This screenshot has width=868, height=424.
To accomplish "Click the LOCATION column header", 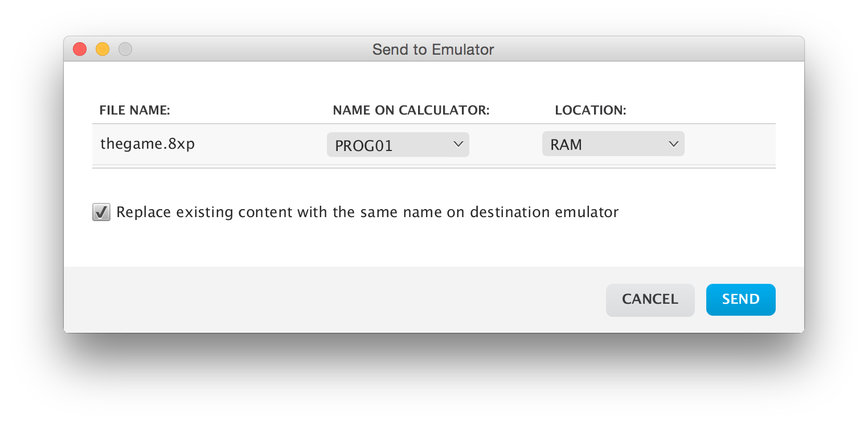I will click(x=591, y=111).
